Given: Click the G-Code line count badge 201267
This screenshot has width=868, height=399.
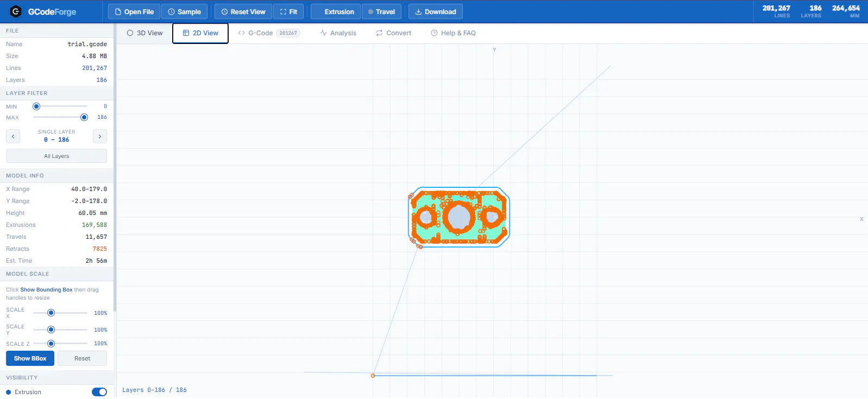Looking at the screenshot, I should (x=288, y=33).
